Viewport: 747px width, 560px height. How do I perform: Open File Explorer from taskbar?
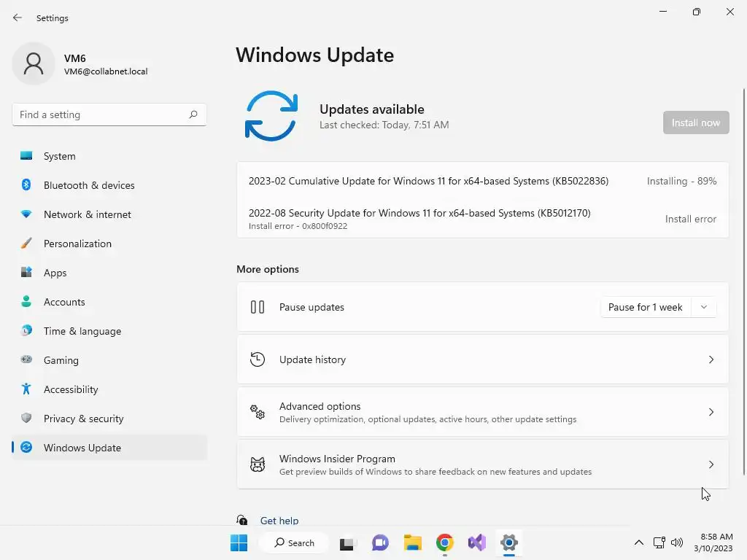(413, 542)
